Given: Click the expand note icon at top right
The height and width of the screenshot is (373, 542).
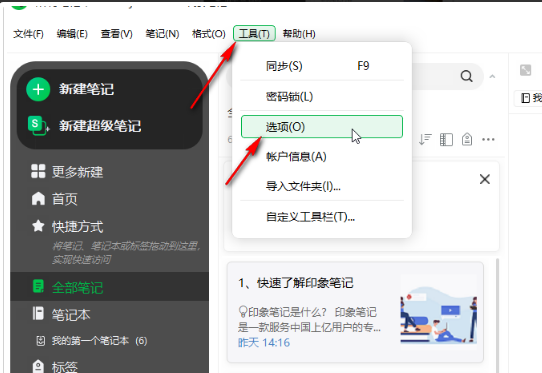Looking at the screenshot, I should pos(525,70).
